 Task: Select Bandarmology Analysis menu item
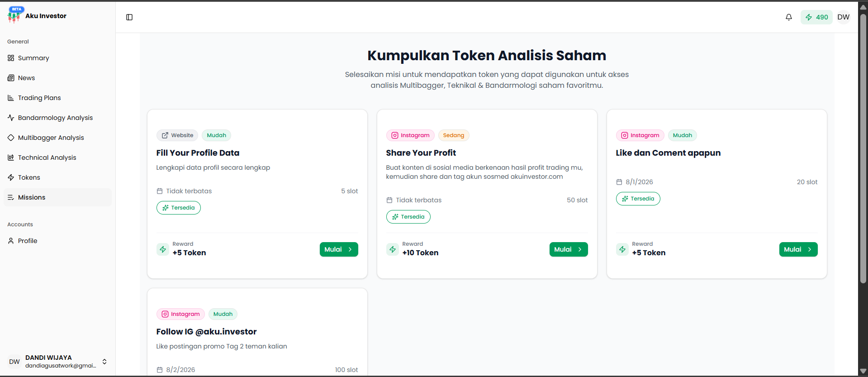(55, 118)
